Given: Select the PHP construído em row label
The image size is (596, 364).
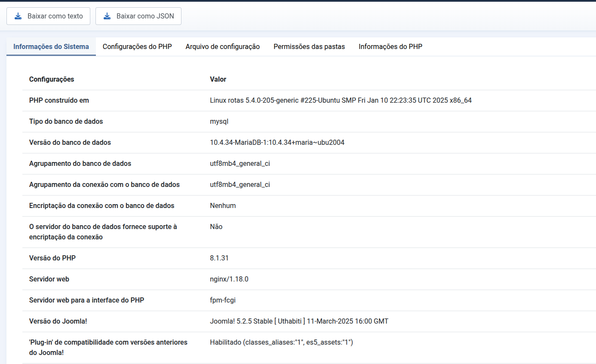Looking at the screenshot, I should point(59,101).
